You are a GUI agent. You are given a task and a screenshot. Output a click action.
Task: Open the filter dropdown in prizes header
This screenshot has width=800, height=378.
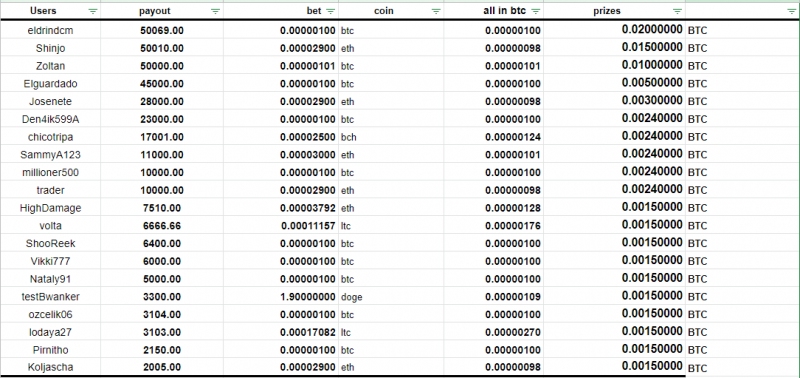pyautogui.click(x=678, y=11)
